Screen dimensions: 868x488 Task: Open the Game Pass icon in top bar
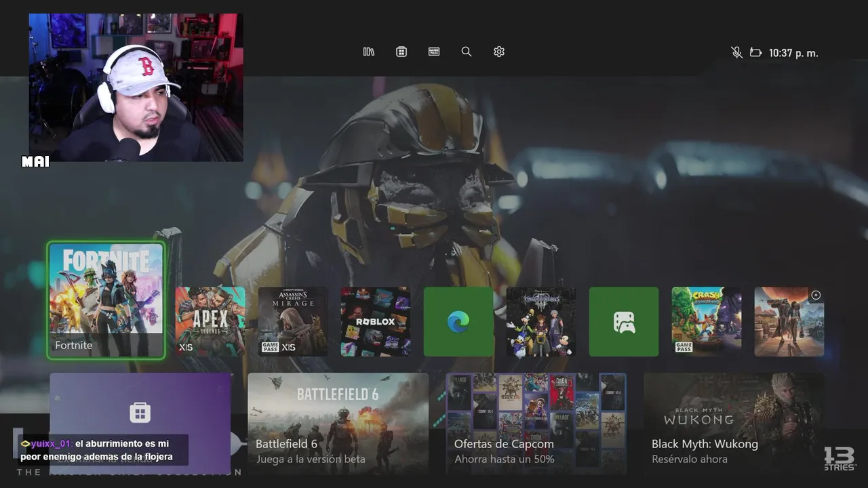(x=434, y=52)
